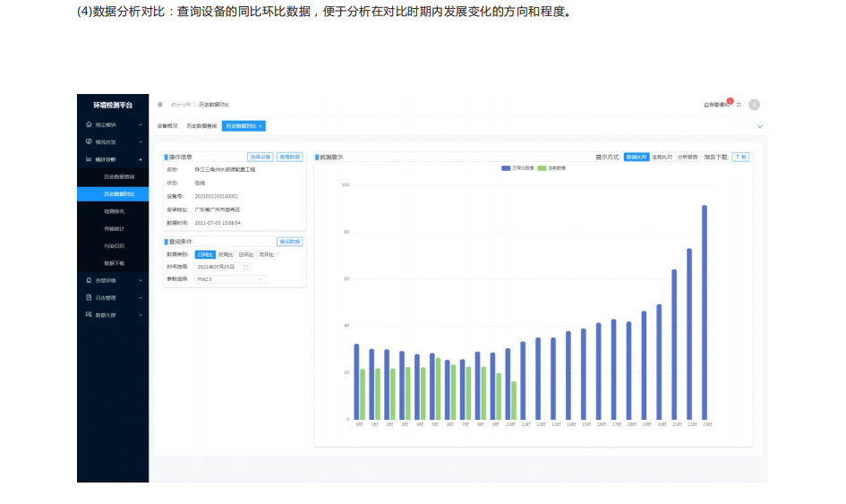Open 污染日历 in sidebar submenu

point(114,245)
